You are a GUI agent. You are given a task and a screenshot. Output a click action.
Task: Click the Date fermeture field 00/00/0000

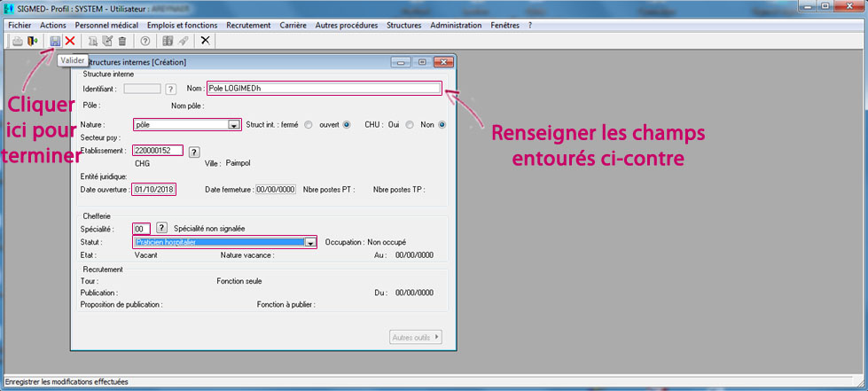[276, 190]
